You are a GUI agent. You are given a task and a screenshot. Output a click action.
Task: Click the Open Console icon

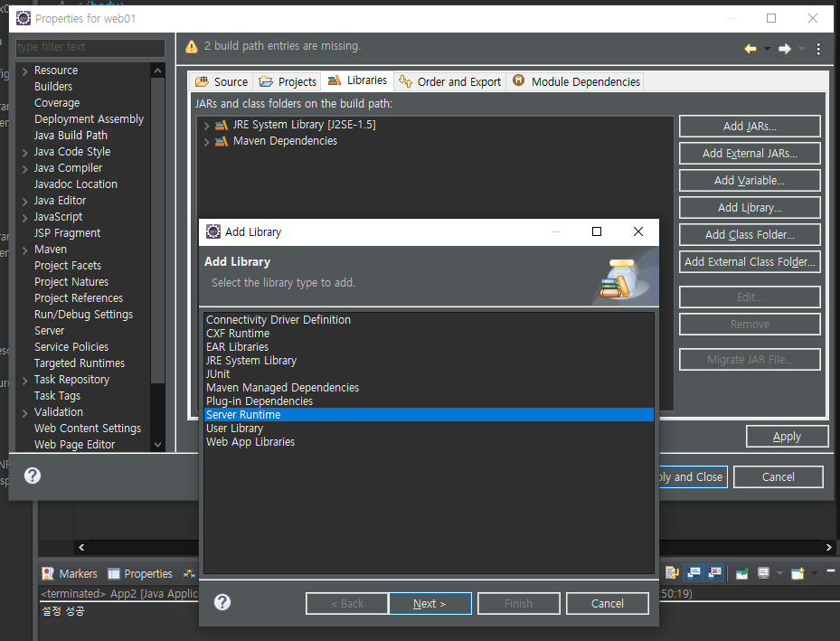pos(798,573)
